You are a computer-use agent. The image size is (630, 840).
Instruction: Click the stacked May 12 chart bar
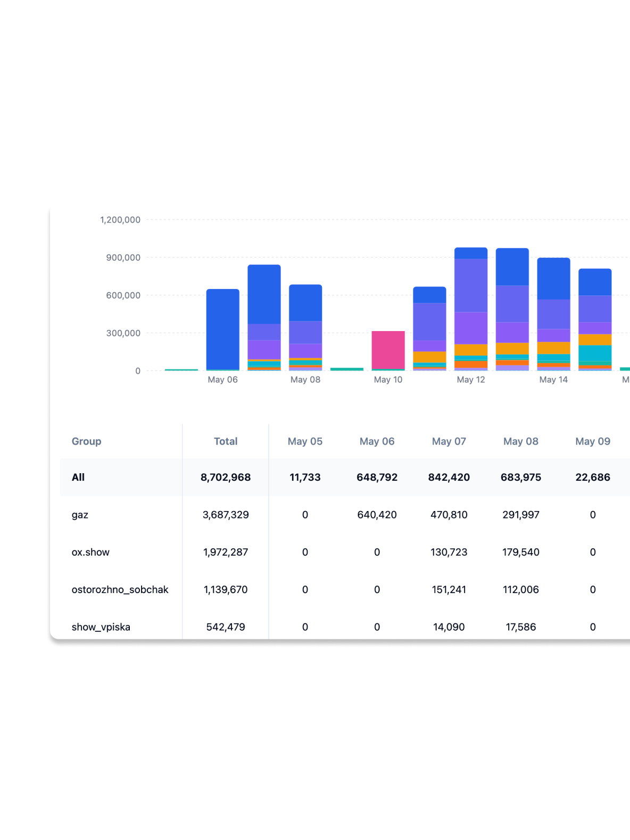click(x=471, y=309)
